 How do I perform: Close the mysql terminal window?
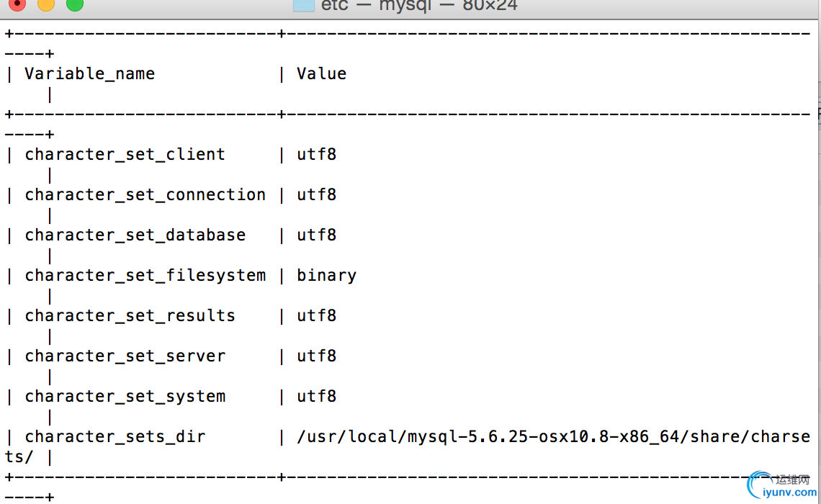[x=17, y=4]
